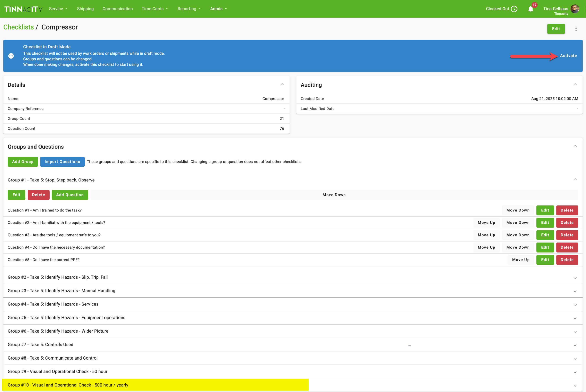Expand Group #8 Communicate and Control
This screenshot has height=392, width=586.
pyautogui.click(x=575, y=359)
